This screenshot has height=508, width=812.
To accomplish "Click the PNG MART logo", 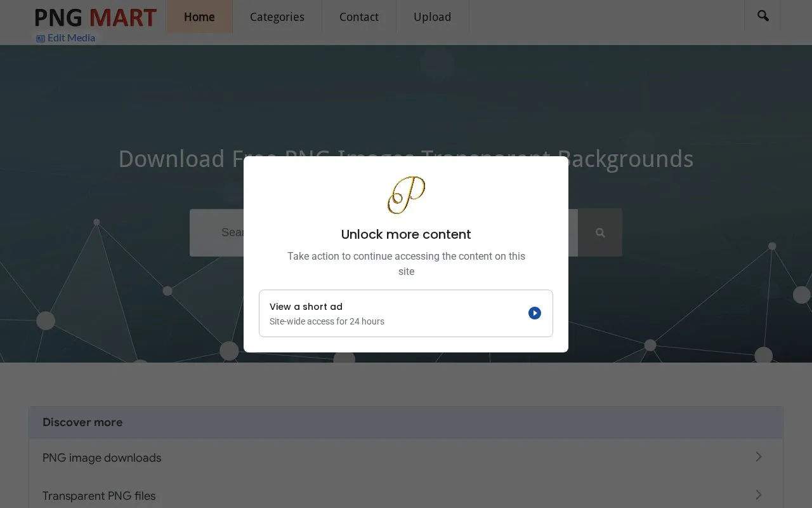I will click(95, 17).
